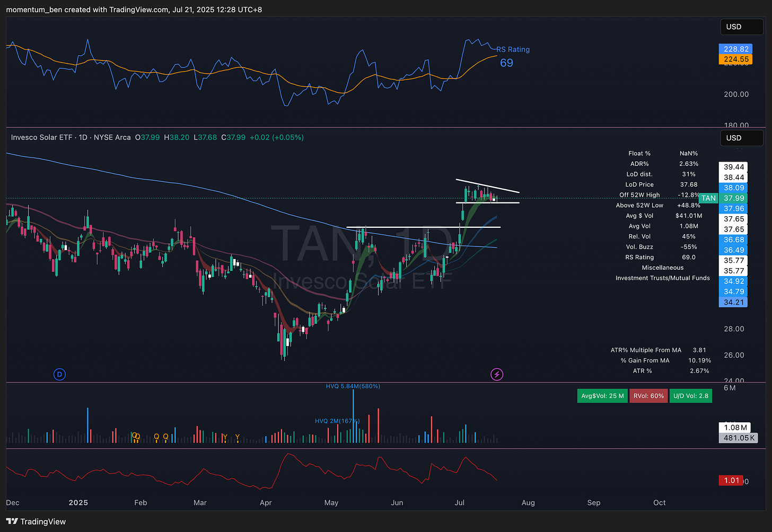Viewport: 772px width, 532px height.
Task: Click the 38.44 price axis label
Action: pyautogui.click(x=734, y=178)
